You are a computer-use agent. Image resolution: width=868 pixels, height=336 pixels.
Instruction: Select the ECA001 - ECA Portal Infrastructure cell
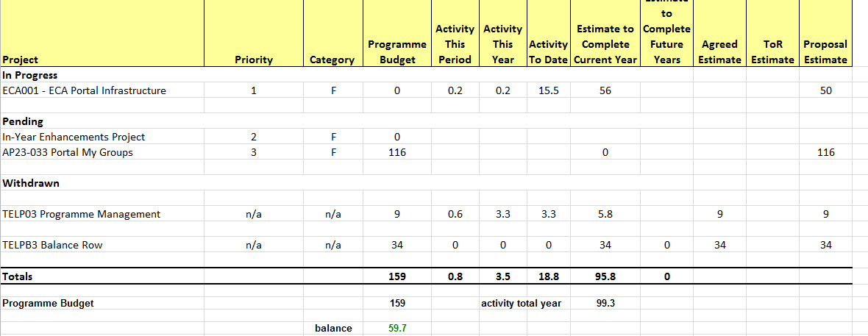pyautogui.click(x=85, y=90)
